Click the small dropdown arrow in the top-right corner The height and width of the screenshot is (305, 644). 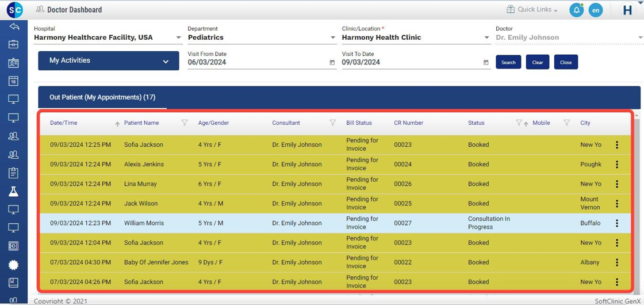(x=641, y=2)
